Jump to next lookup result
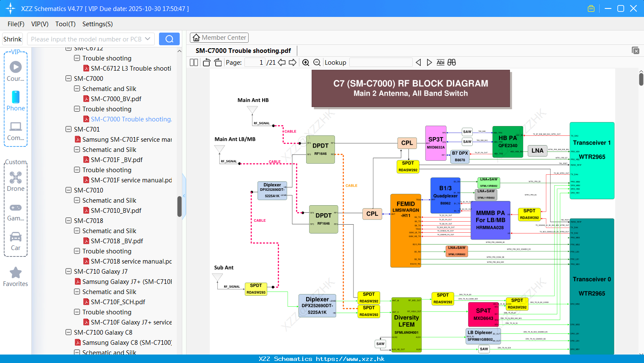Image resolution: width=644 pixels, height=363 pixels. (429, 62)
